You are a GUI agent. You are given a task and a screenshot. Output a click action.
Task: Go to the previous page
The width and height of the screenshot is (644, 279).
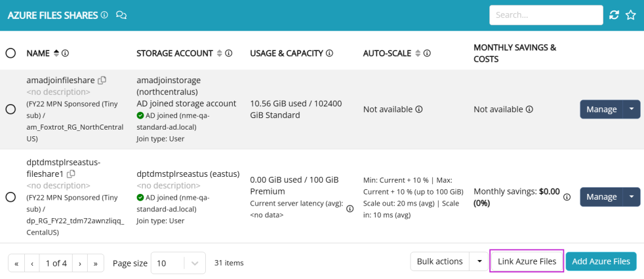click(x=32, y=263)
